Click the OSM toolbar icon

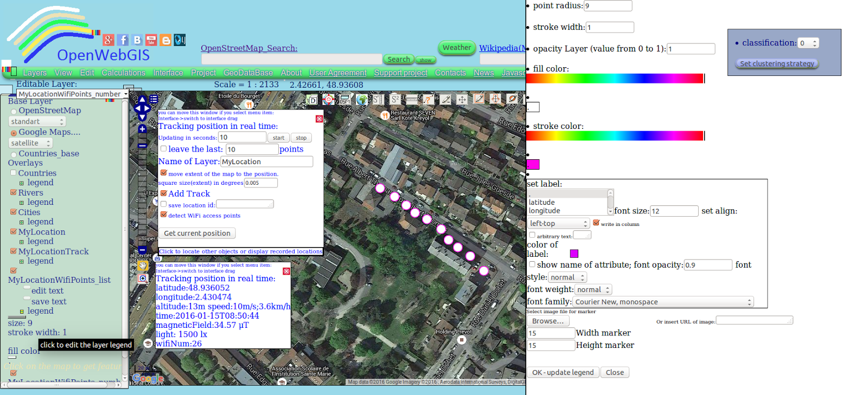[x=345, y=100]
